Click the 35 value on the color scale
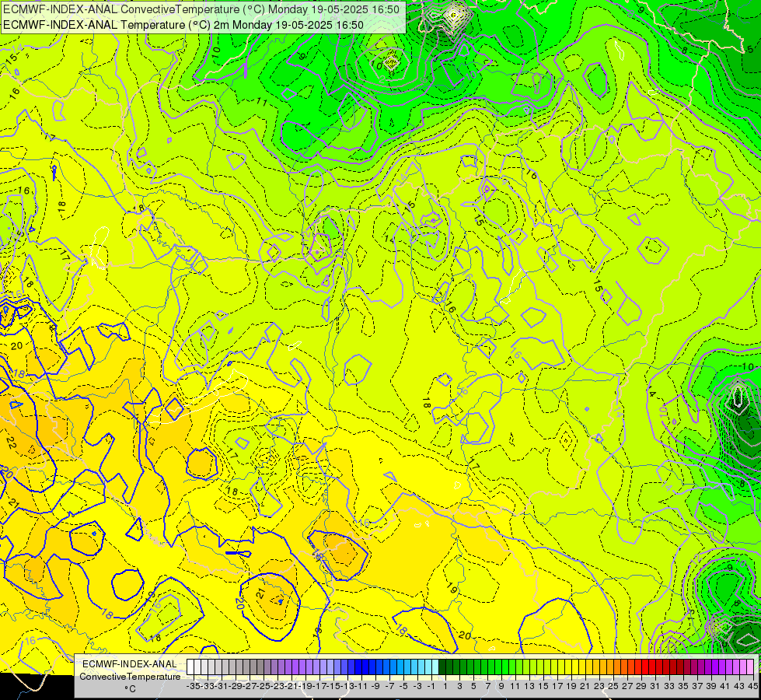 coord(682,686)
